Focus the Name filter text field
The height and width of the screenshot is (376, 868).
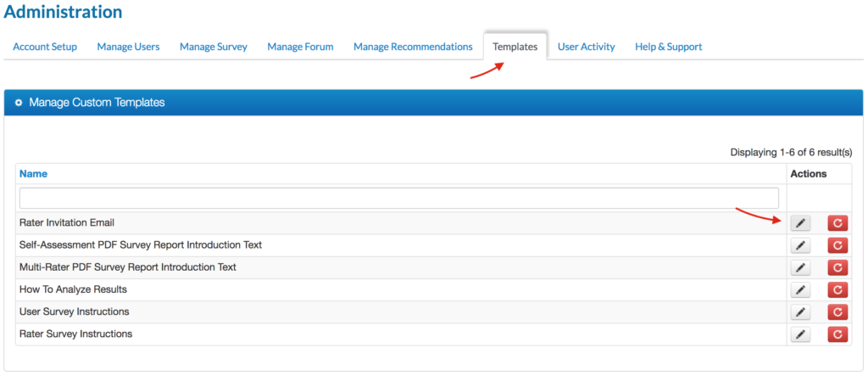click(x=398, y=198)
